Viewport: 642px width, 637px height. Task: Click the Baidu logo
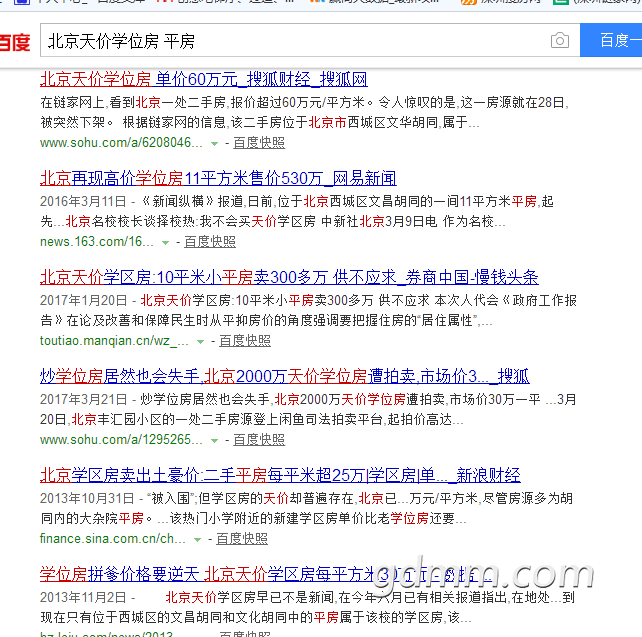point(15,43)
